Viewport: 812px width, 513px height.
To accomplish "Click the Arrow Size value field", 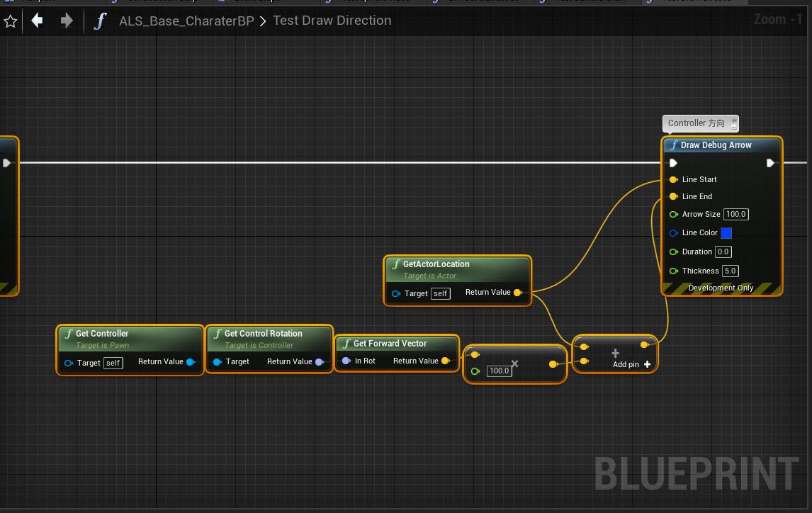I will pos(735,214).
